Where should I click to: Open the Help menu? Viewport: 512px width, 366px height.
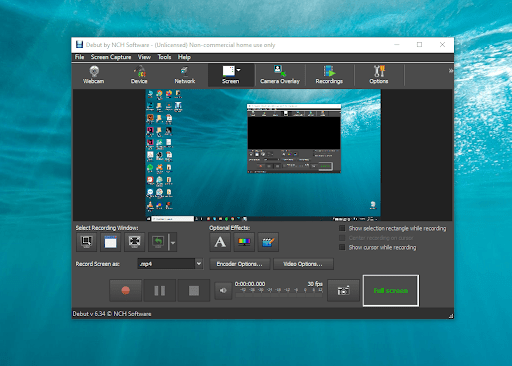tap(184, 57)
